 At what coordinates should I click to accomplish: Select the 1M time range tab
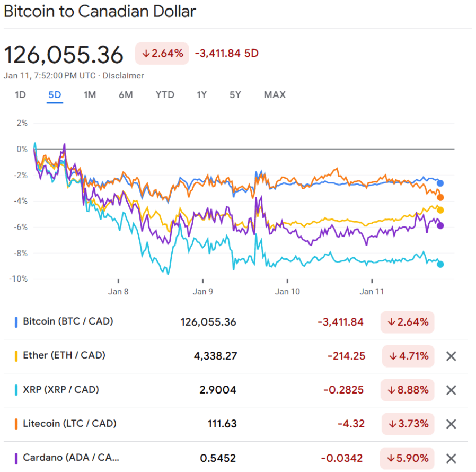pyautogui.click(x=90, y=95)
